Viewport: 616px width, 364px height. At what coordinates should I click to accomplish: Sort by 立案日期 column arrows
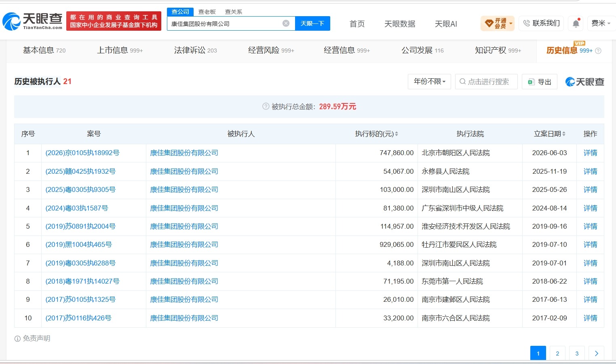point(564,134)
